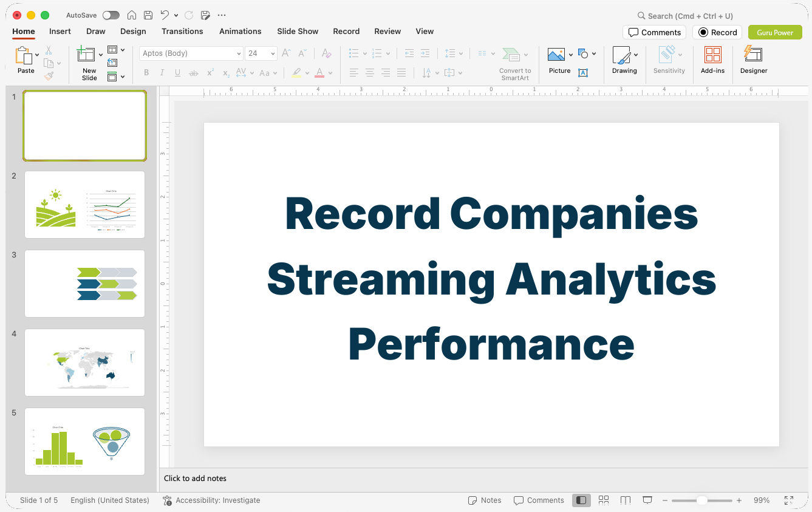Open the Shapes dropdown
The image size is (812, 512).
[x=587, y=54]
